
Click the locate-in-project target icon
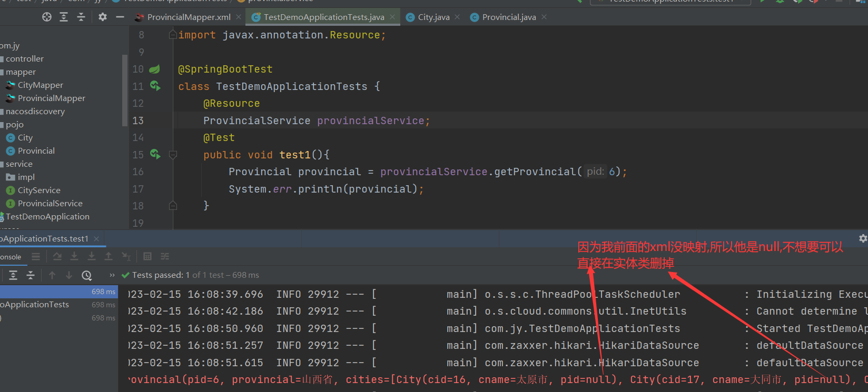pyautogui.click(x=47, y=17)
